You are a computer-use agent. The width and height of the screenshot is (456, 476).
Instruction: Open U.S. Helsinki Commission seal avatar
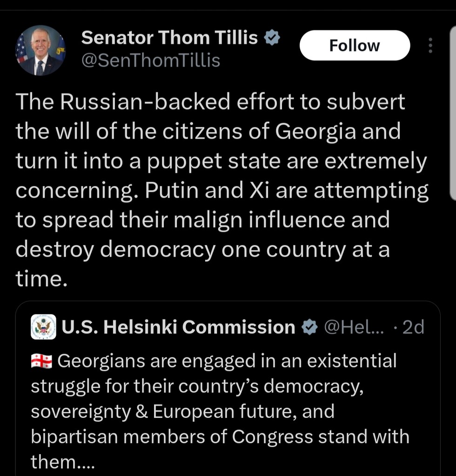pos(43,327)
